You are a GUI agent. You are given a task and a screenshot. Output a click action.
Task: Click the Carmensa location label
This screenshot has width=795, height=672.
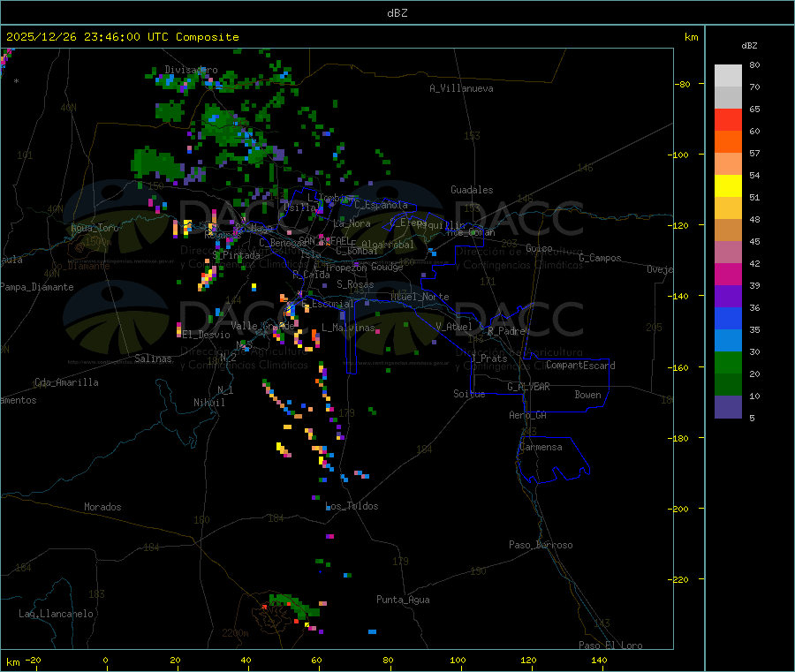tap(541, 447)
